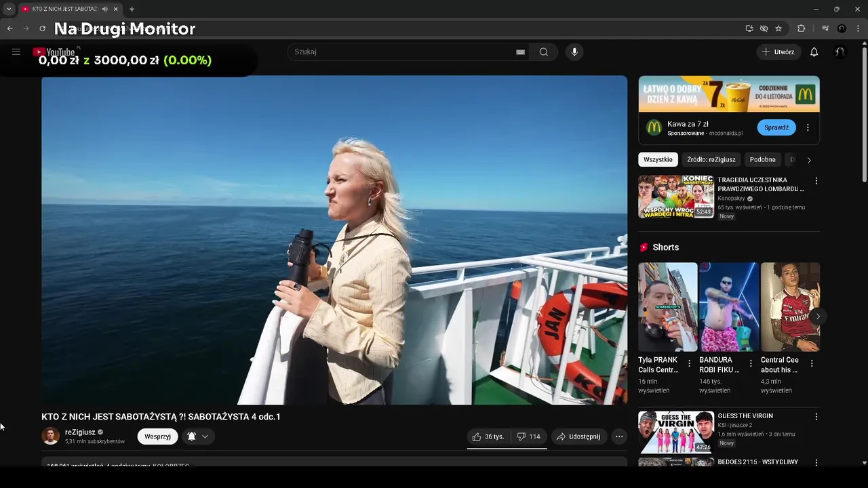Click the GUESS THE VIRGIN title text

(745, 416)
